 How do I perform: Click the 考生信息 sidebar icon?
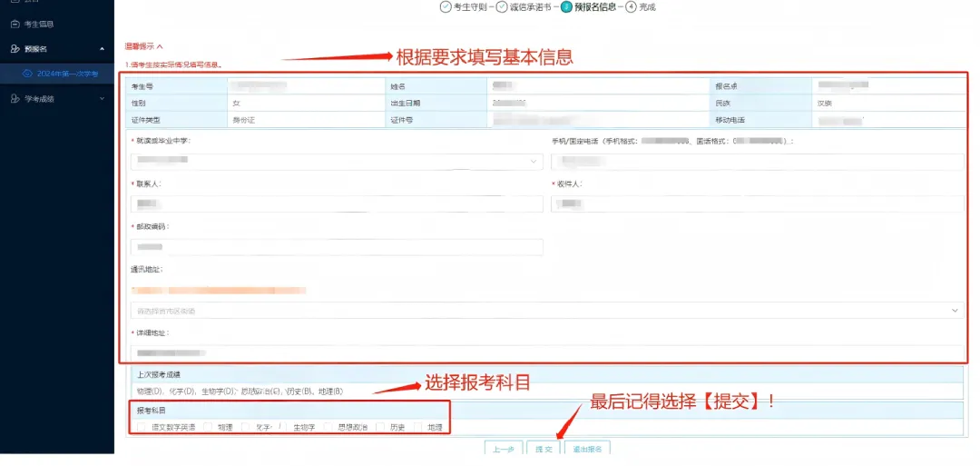(16, 25)
